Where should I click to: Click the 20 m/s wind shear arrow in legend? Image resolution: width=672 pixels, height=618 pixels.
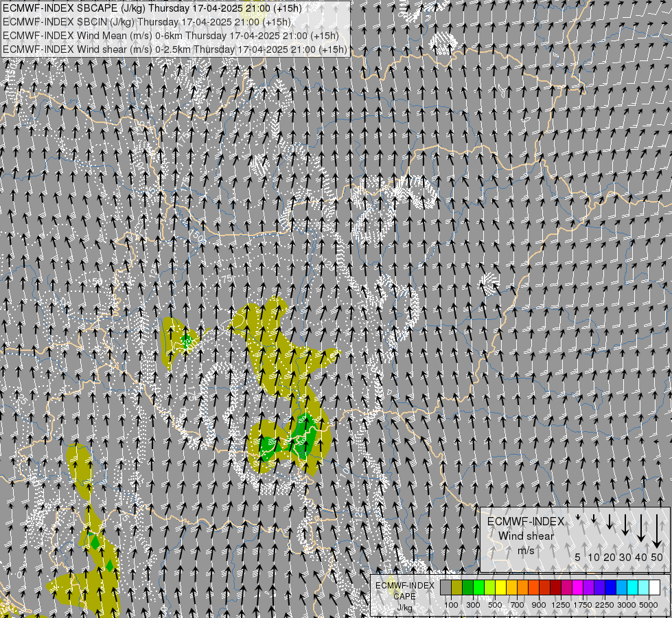coord(610,521)
